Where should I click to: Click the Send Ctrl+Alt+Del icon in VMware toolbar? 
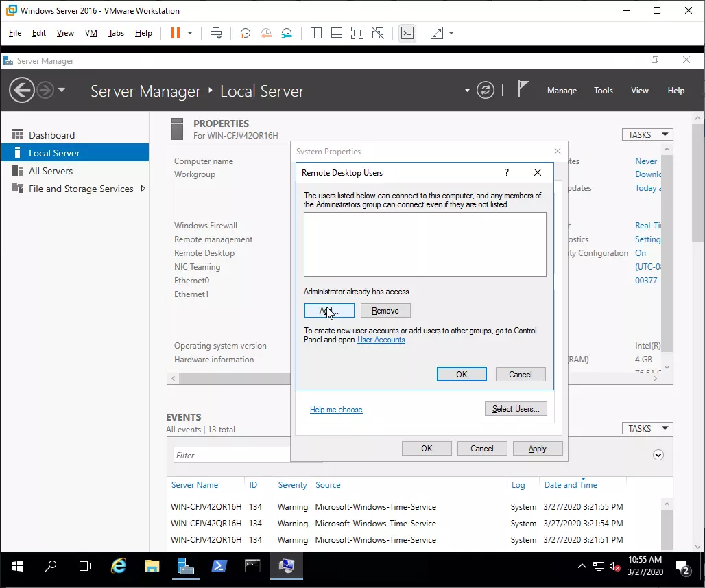point(216,33)
